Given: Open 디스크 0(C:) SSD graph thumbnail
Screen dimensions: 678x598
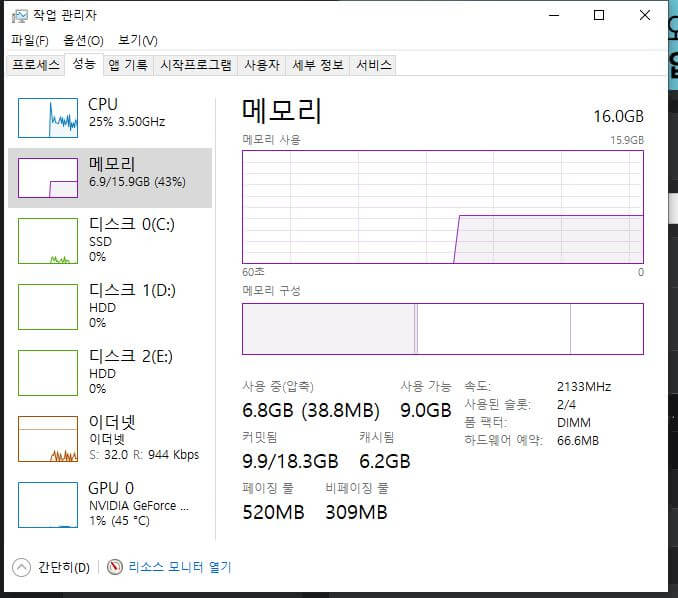Looking at the screenshot, I should pos(48,241).
